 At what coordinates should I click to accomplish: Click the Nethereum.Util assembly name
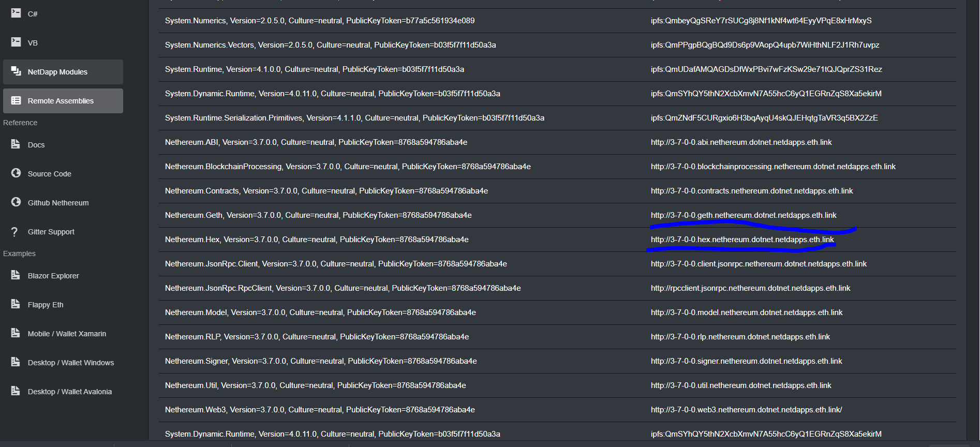pyautogui.click(x=316, y=385)
